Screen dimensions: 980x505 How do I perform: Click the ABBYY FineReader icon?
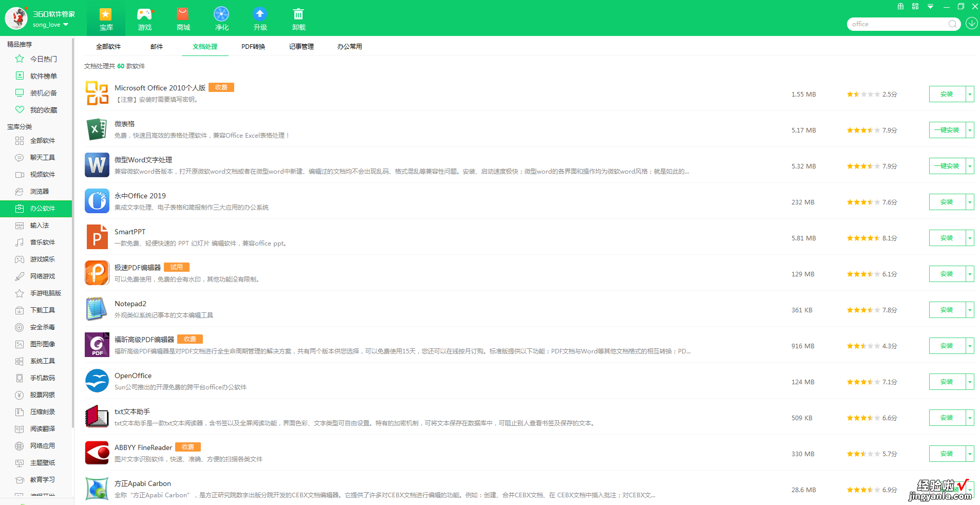(97, 453)
